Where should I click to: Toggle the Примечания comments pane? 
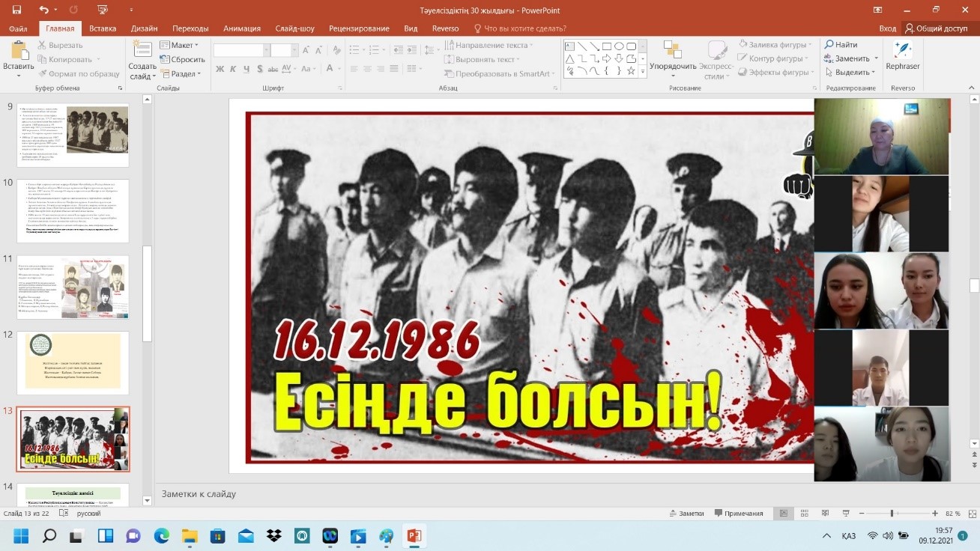738,514
